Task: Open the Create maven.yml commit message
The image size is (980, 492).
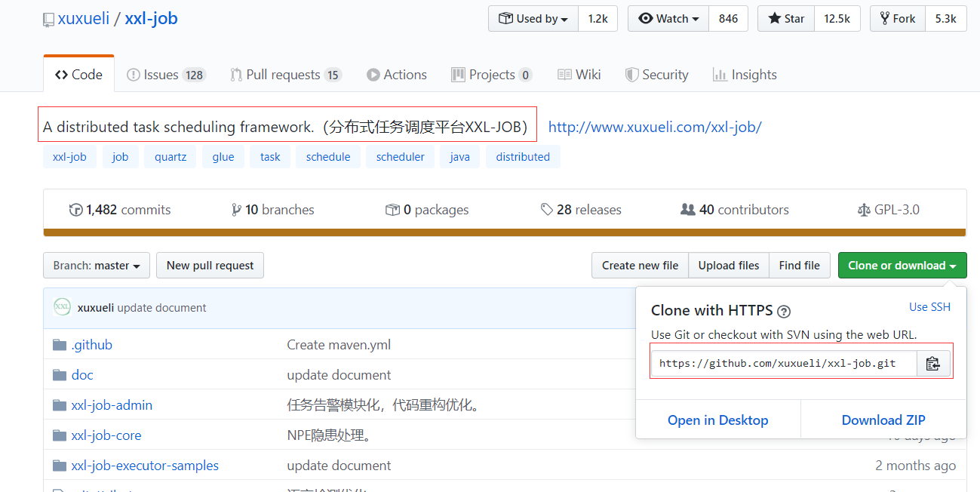Action: click(339, 345)
